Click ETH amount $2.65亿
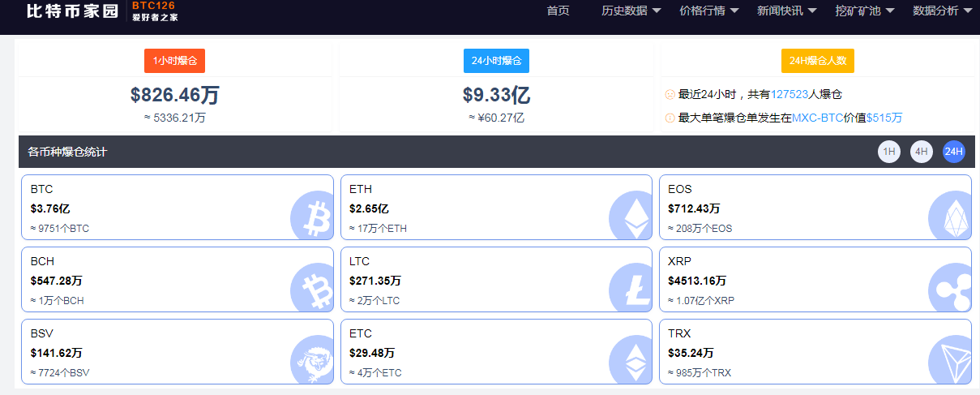The width and height of the screenshot is (980, 395). (369, 208)
